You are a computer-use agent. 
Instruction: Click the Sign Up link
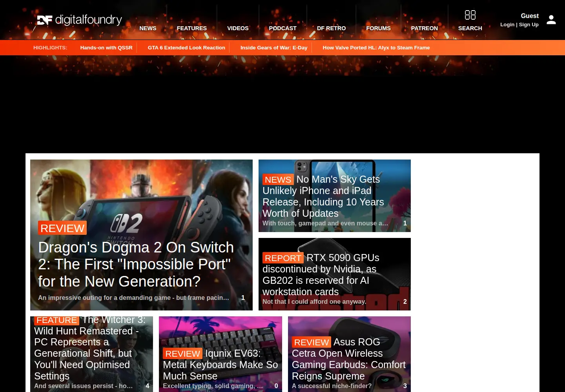pyautogui.click(x=529, y=24)
